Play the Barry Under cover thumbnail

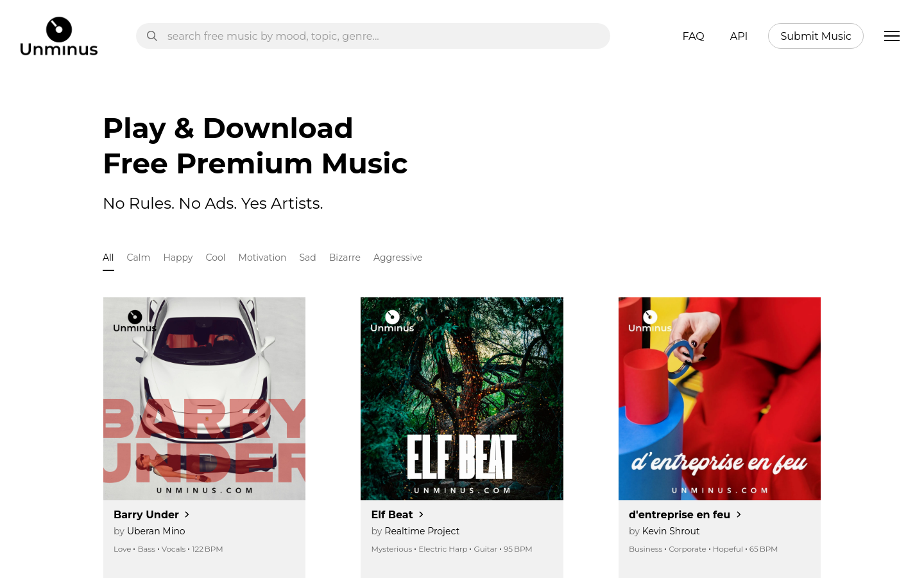[x=204, y=399]
